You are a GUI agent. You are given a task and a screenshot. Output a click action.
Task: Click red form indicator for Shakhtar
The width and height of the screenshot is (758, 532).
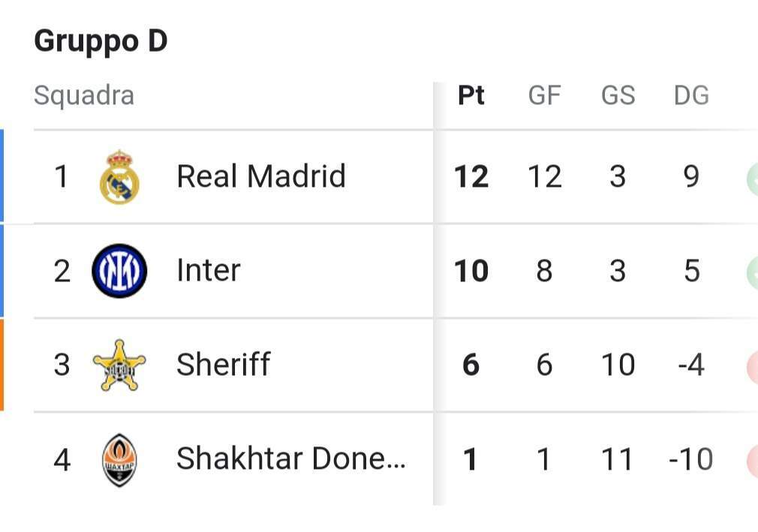751,460
